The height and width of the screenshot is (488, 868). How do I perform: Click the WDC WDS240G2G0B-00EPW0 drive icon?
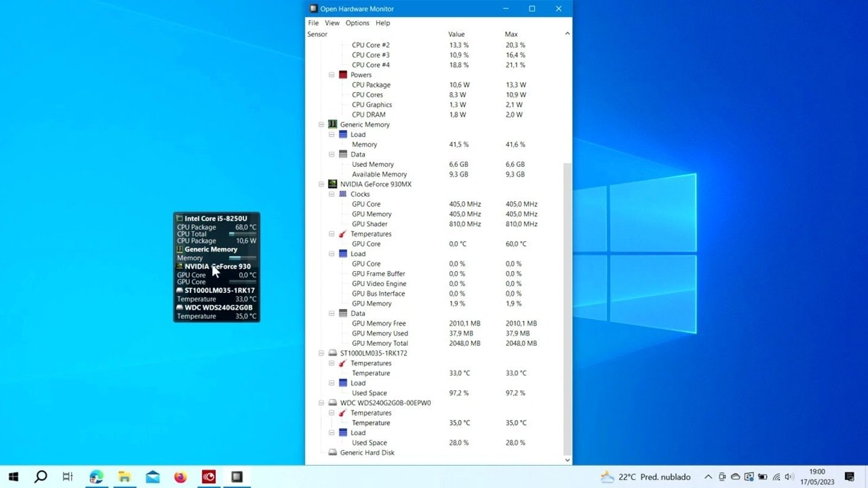(x=332, y=403)
